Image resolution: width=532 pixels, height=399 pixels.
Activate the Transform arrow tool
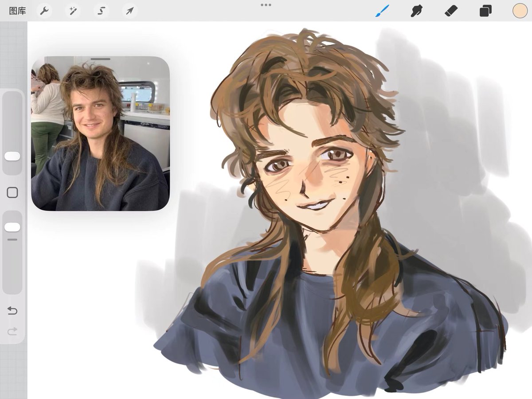[x=129, y=11]
